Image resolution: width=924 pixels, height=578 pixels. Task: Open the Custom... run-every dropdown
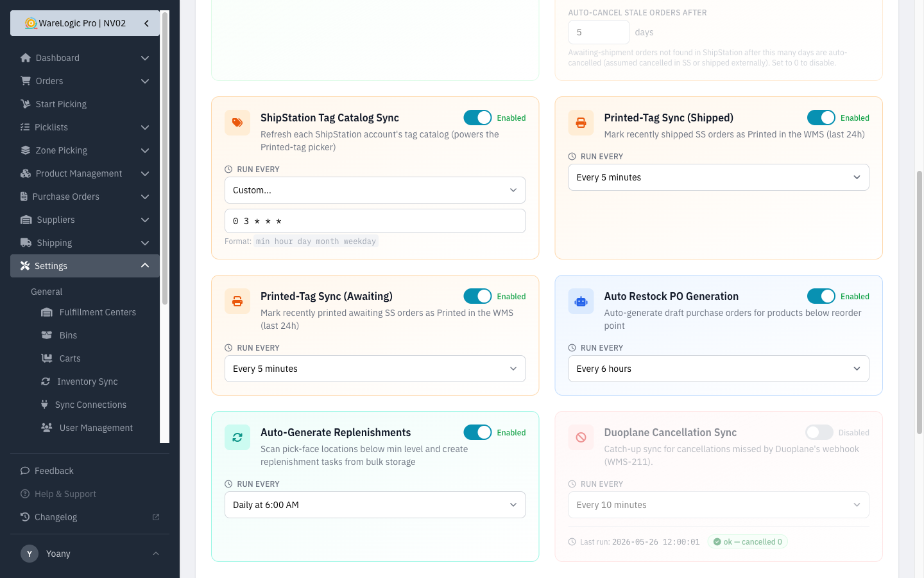click(x=375, y=190)
